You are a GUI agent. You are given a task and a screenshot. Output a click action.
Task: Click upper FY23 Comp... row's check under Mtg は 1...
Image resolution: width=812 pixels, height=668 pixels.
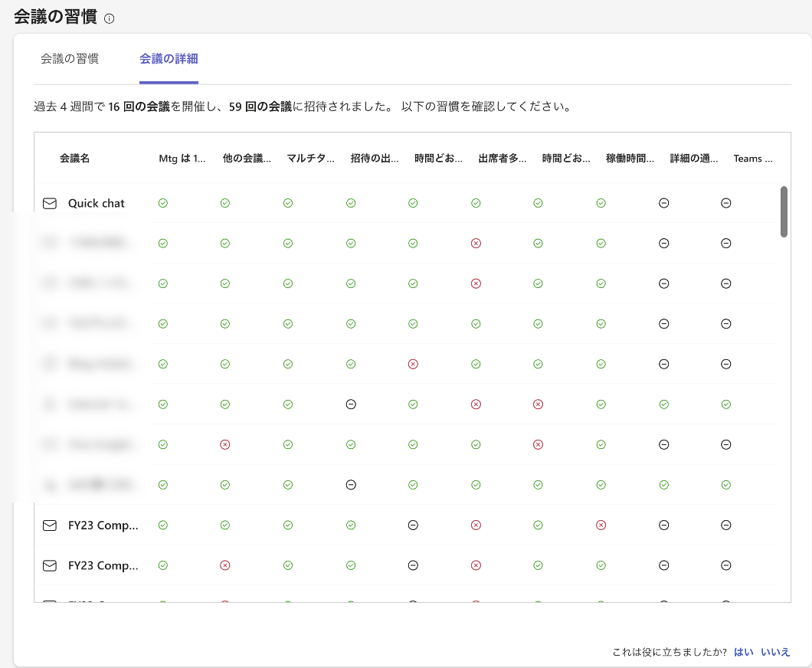click(x=163, y=525)
